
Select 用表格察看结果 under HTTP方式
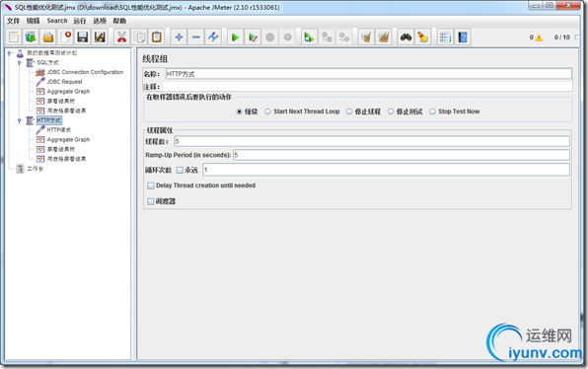pos(66,159)
